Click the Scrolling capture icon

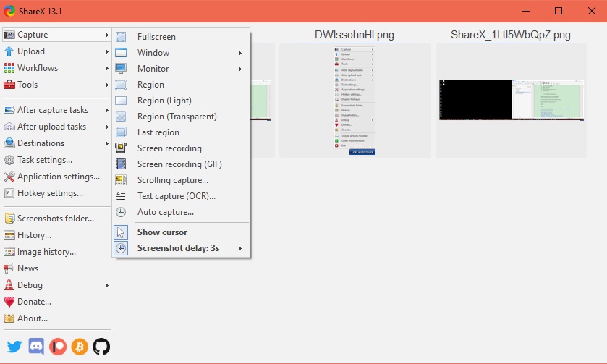pos(121,179)
